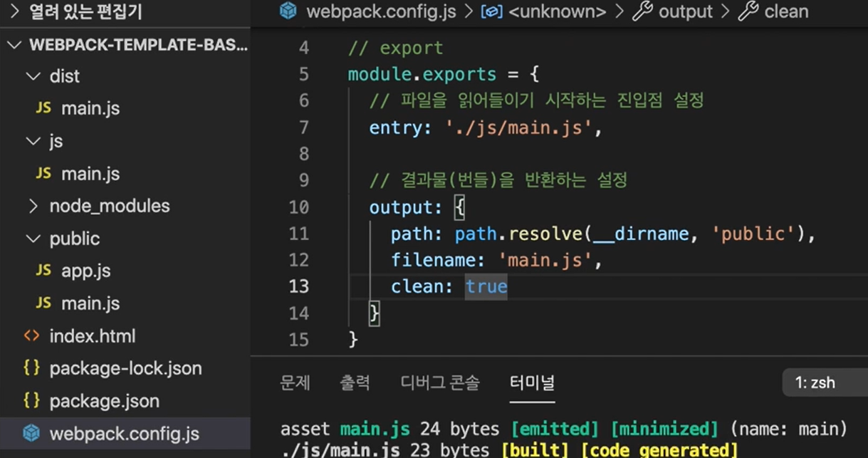Click JS icon of dist main.js

click(x=43, y=108)
